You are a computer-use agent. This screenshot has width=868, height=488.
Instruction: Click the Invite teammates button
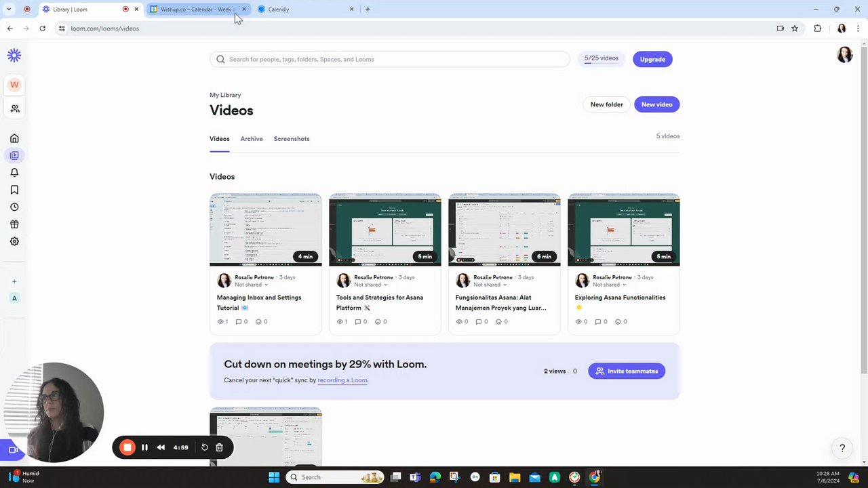click(627, 371)
